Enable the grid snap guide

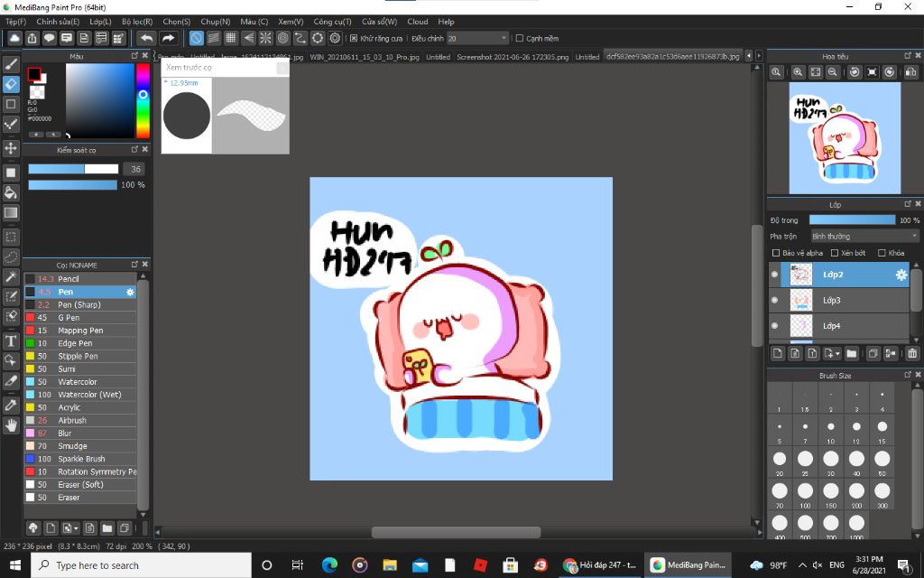[231, 38]
